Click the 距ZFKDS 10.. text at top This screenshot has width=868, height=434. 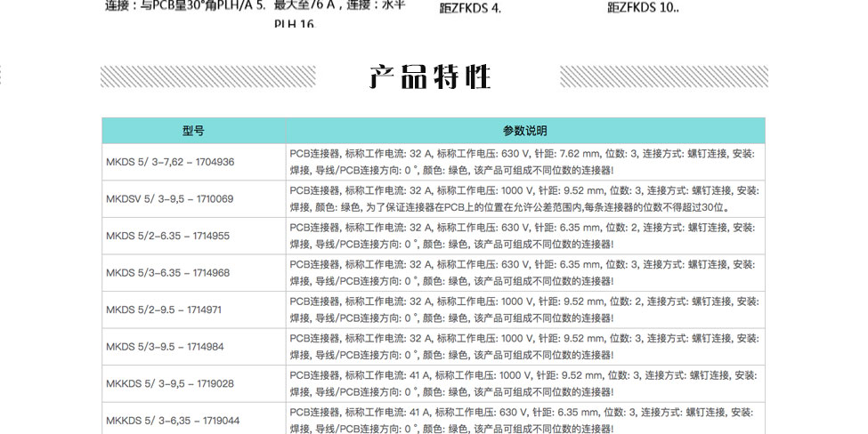click(643, 8)
